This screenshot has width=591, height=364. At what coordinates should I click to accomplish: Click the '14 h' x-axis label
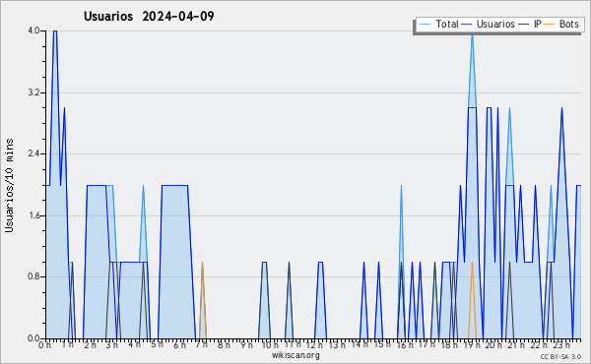pos(360,344)
